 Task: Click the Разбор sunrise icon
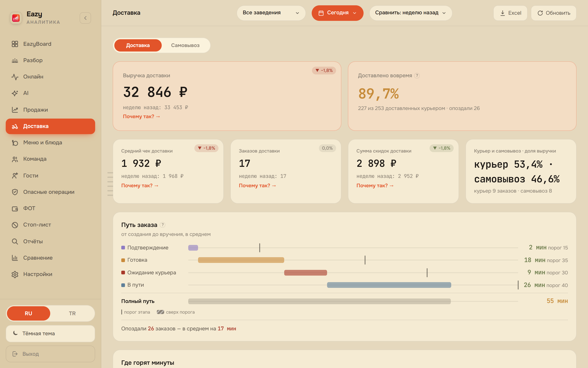tap(15, 60)
